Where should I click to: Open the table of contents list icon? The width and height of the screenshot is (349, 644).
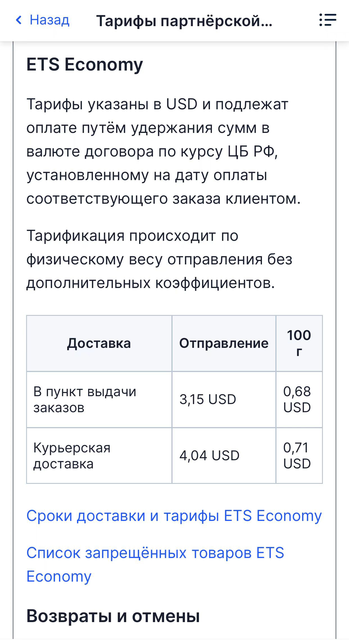328,20
